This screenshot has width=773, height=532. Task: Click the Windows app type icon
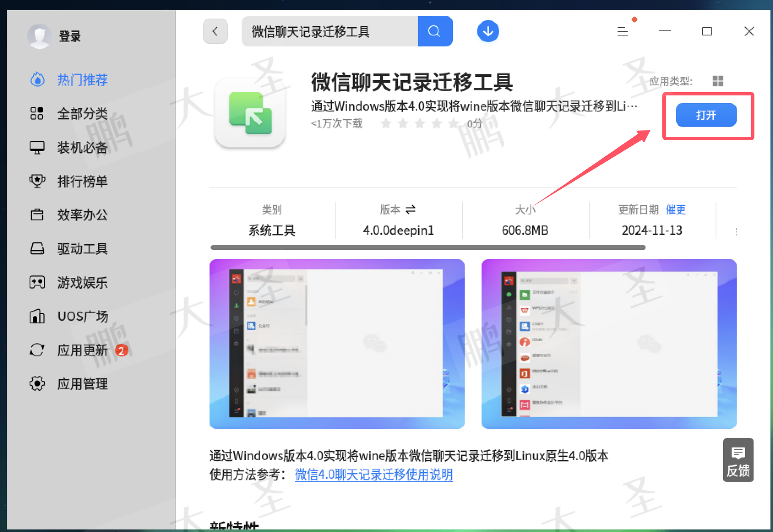(x=718, y=81)
